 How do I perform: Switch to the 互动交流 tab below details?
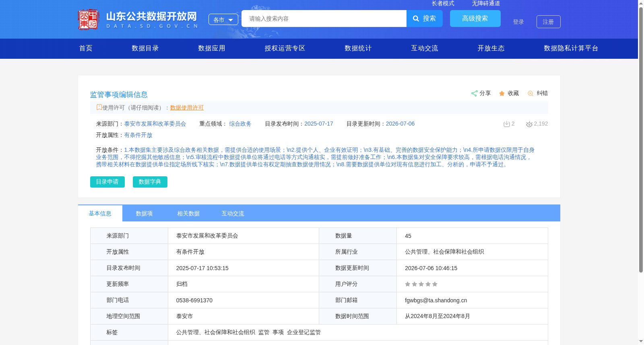tap(233, 213)
